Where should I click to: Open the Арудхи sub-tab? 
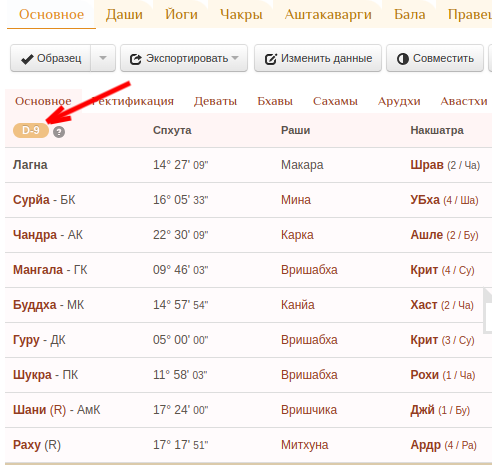399,101
